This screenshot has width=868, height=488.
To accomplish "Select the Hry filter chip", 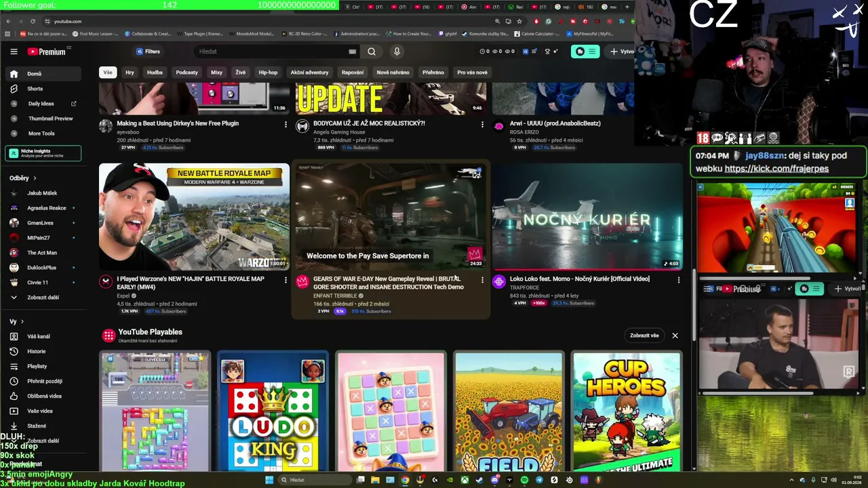I will pos(130,73).
